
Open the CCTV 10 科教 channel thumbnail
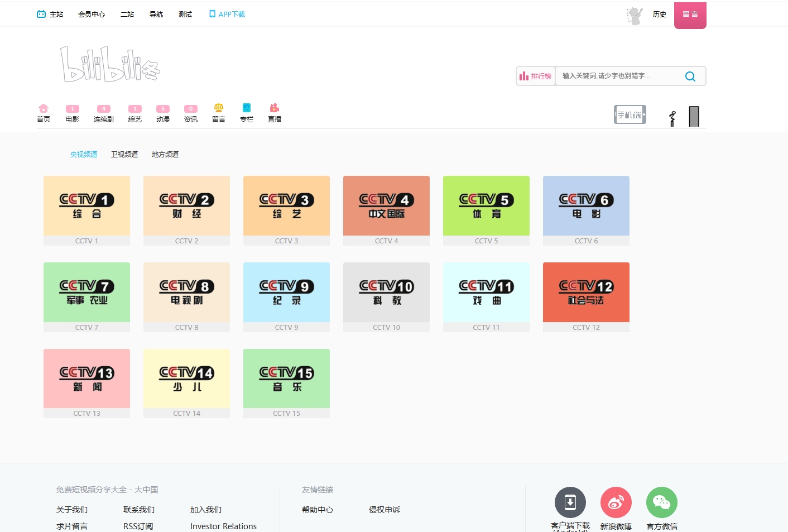click(386, 292)
